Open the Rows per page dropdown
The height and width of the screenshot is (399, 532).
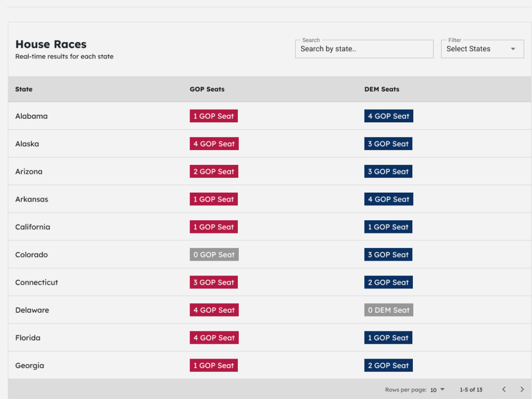437,390
